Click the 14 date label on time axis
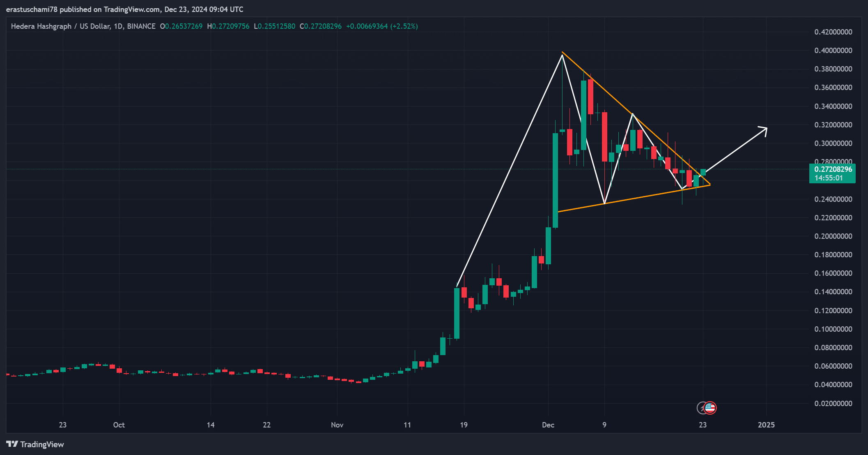Image resolution: width=868 pixels, height=455 pixels. [x=211, y=425]
